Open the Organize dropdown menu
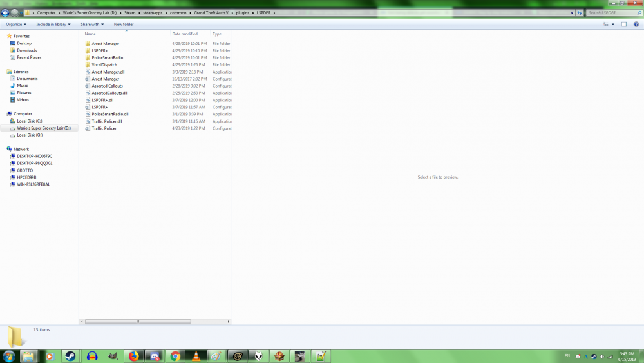This screenshot has height=363, width=644. click(16, 25)
